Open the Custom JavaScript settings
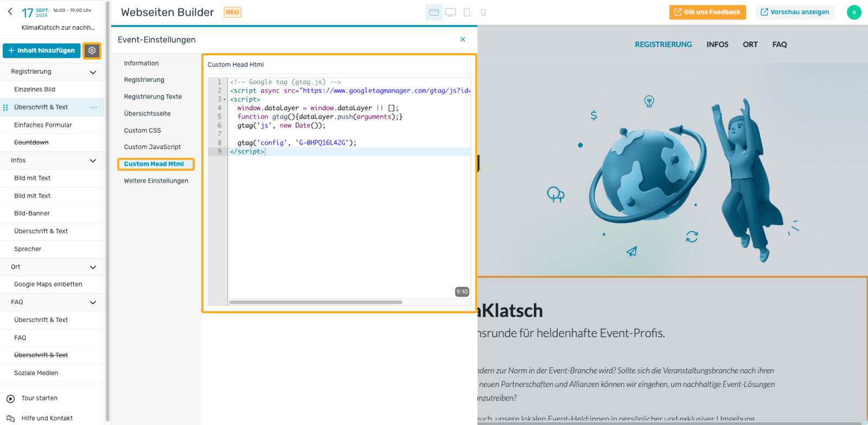 (x=152, y=147)
